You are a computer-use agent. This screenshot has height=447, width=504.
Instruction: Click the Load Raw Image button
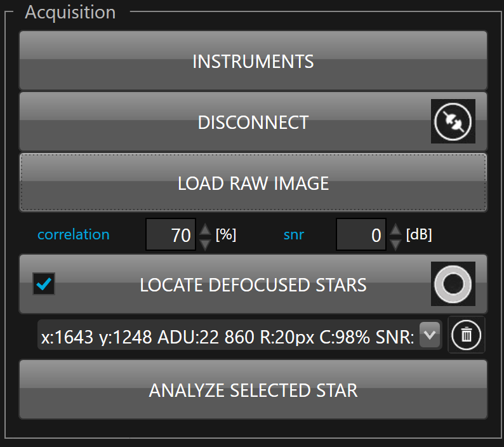[253, 183]
